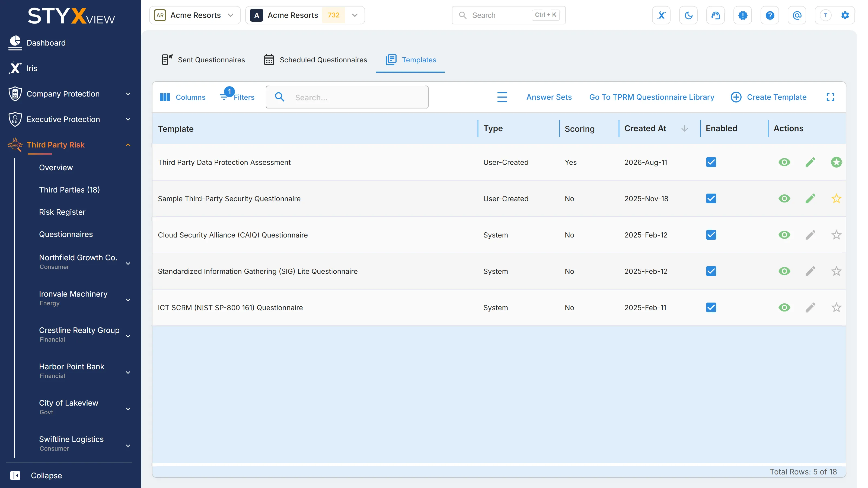868x488 pixels.
Task: Select the Templates tab
Action: pos(410,60)
